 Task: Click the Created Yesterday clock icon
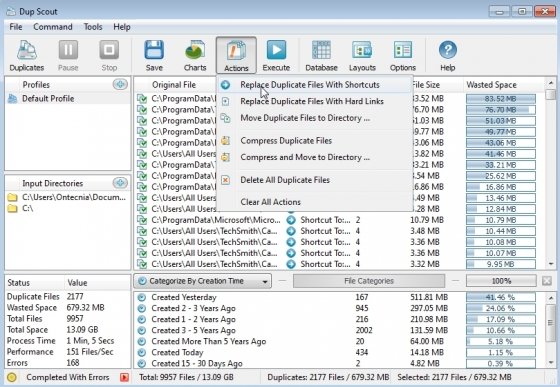tap(142, 297)
